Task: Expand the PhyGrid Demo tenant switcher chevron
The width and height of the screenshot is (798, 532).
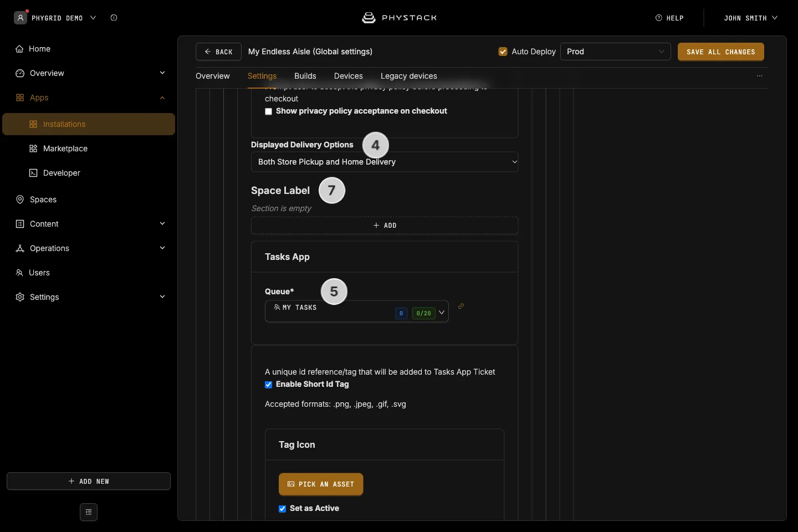Action: 93,18
